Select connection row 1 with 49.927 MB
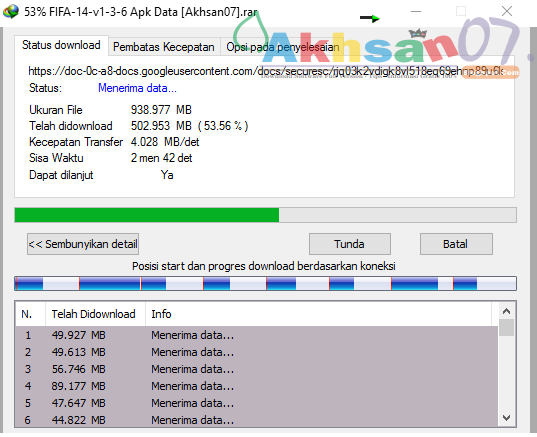537x437 pixels. (x=257, y=335)
